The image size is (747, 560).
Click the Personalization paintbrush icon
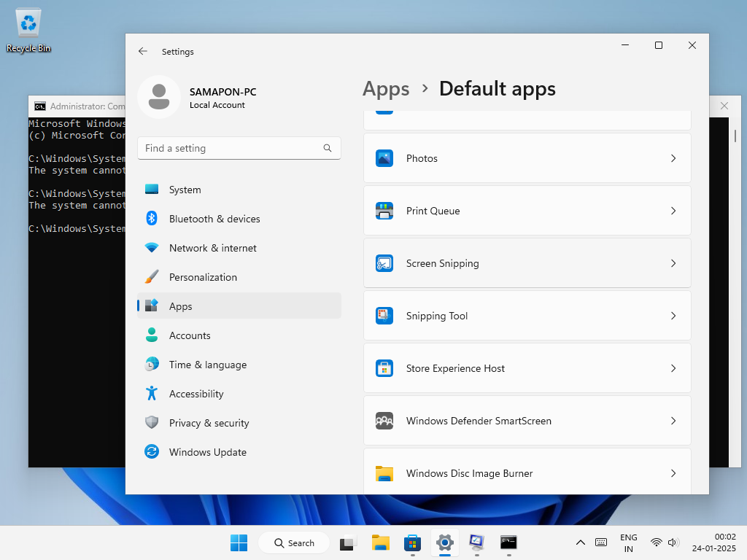[152, 276]
